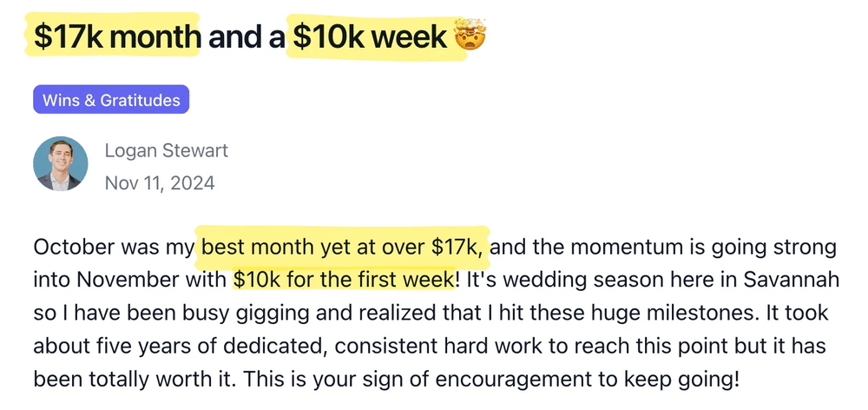The height and width of the screenshot is (410, 868).
Task: Open the Wins & Gratitudes category tag
Action: pyautogui.click(x=111, y=100)
